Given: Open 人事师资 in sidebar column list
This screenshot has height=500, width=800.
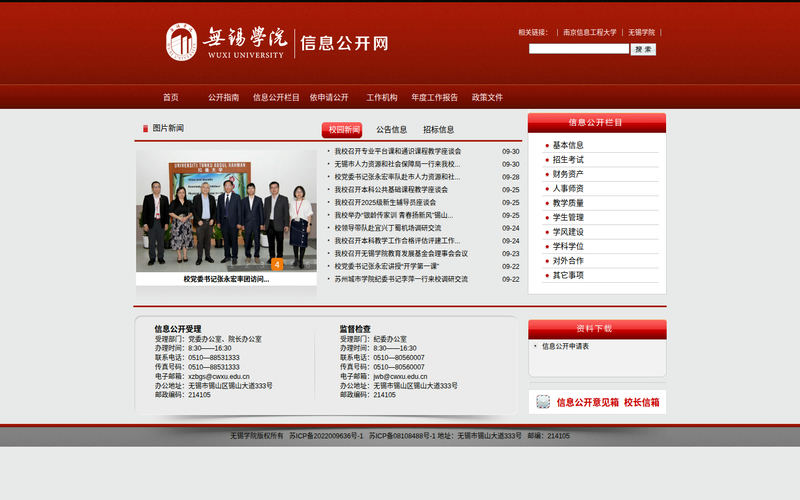Looking at the screenshot, I should click(568, 189).
